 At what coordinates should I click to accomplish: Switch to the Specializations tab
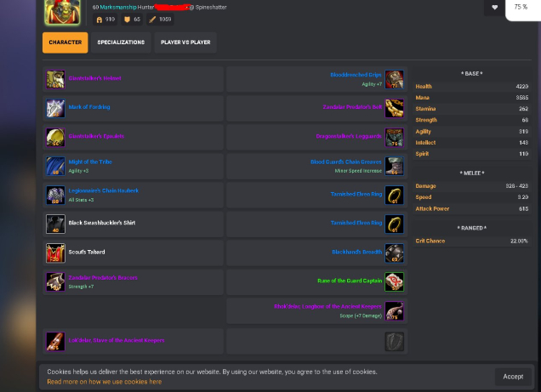(x=121, y=43)
